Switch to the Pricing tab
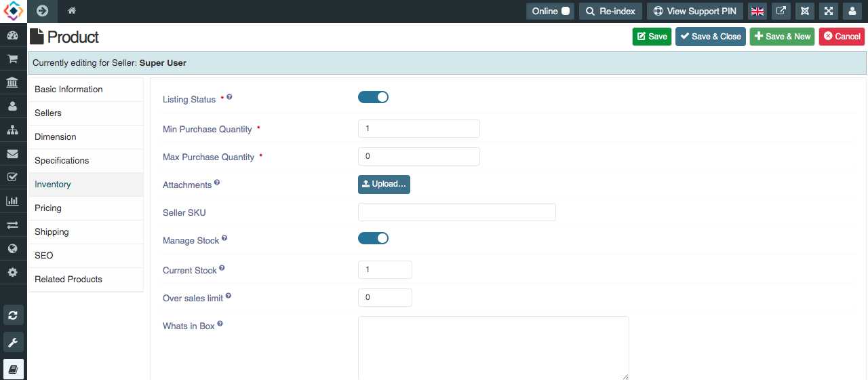 tap(48, 208)
